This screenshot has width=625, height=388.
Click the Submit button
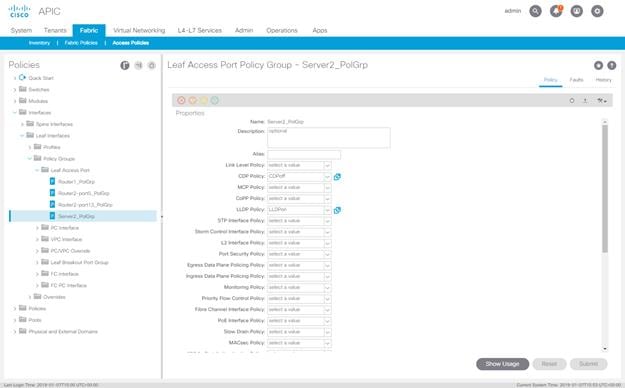[x=588, y=364]
